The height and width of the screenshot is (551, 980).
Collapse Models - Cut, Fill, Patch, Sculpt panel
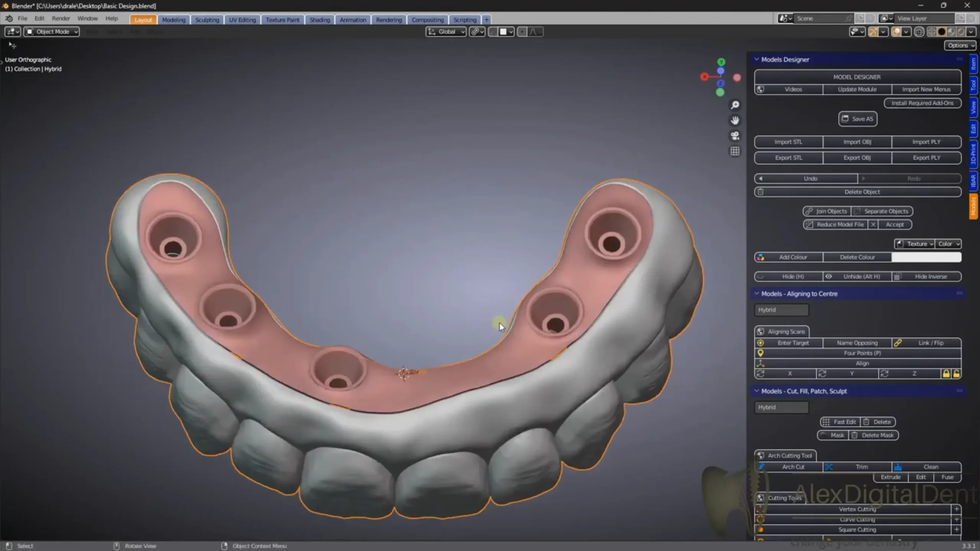(756, 391)
